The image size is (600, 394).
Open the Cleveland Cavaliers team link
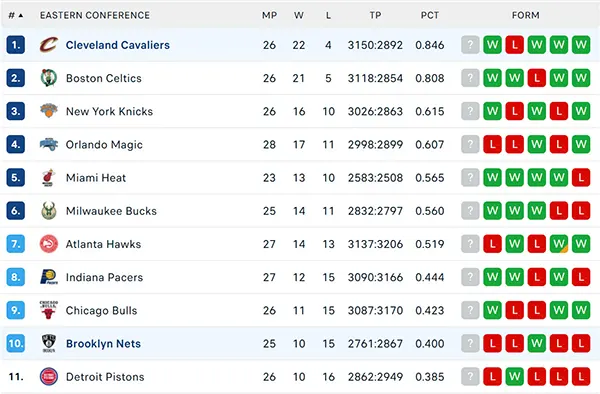pos(118,45)
